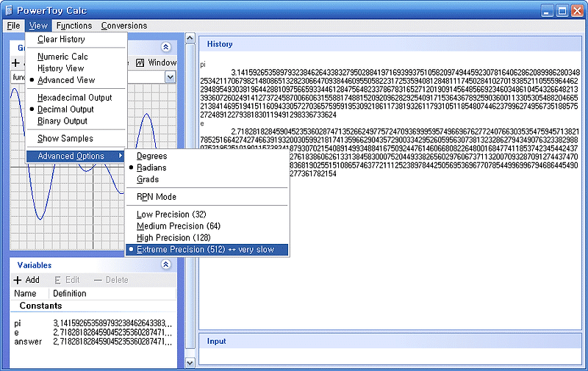Screen dimensions: 588x371
Task: Click the vertical scrollbar thumb
Action: (190, 197)
